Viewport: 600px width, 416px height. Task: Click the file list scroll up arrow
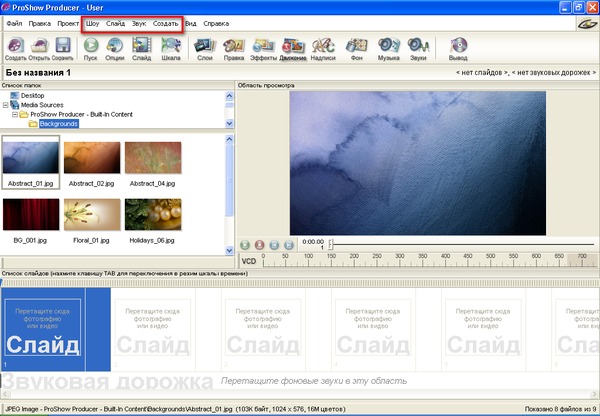point(229,139)
